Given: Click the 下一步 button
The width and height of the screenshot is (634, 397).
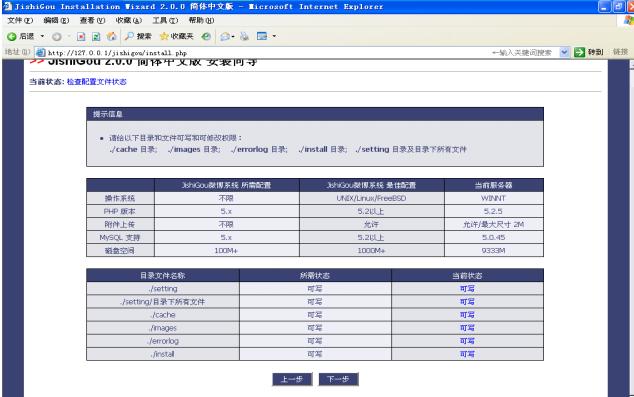Looking at the screenshot, I should [x=338, y=379].
